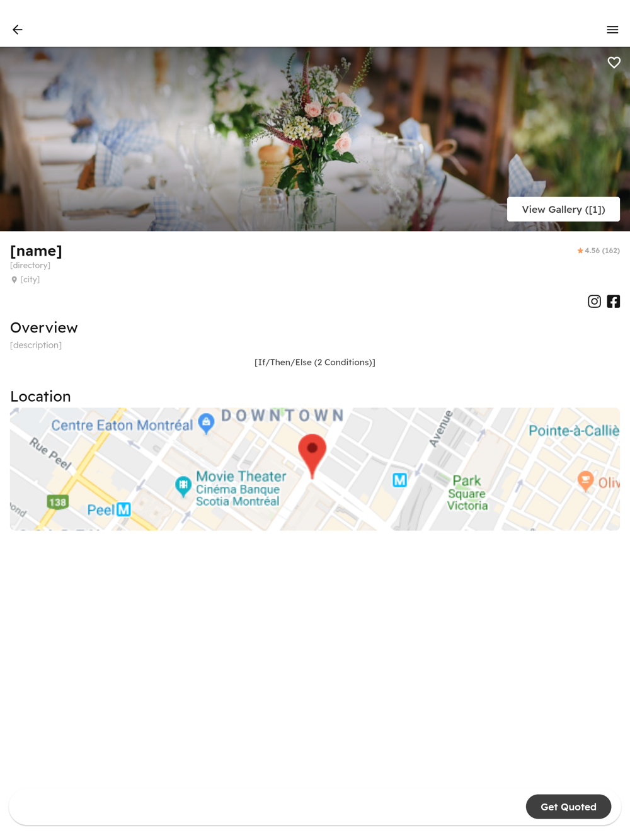Click the [name] vendor title
630x840 pixels.
click(36, 251)
